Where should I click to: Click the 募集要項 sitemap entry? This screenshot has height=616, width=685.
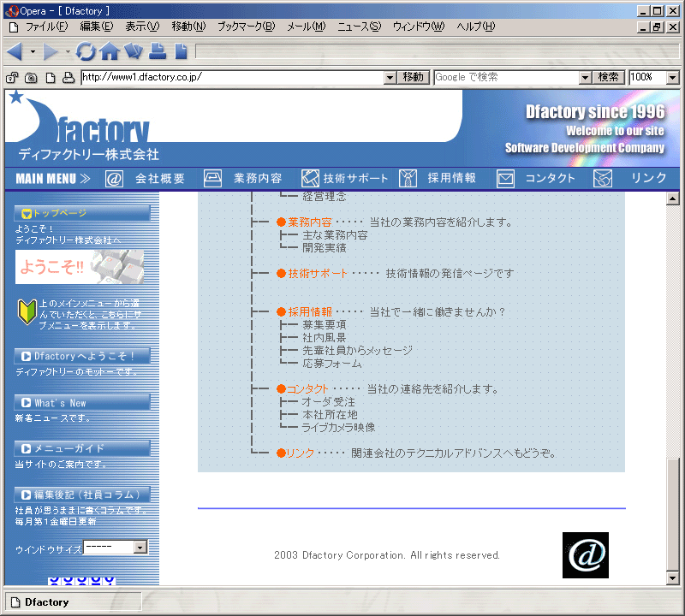coord(325,325)
